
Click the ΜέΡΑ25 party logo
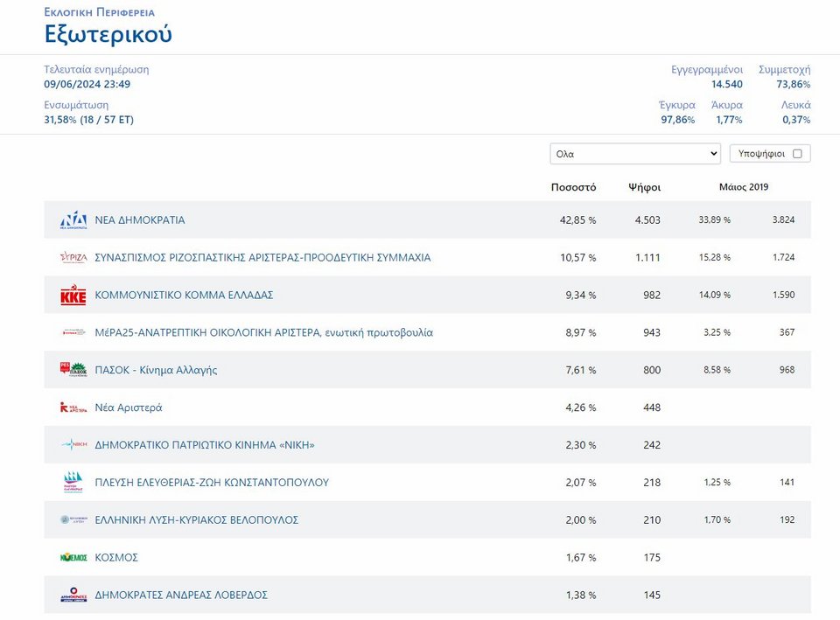[x=73, y=332]
